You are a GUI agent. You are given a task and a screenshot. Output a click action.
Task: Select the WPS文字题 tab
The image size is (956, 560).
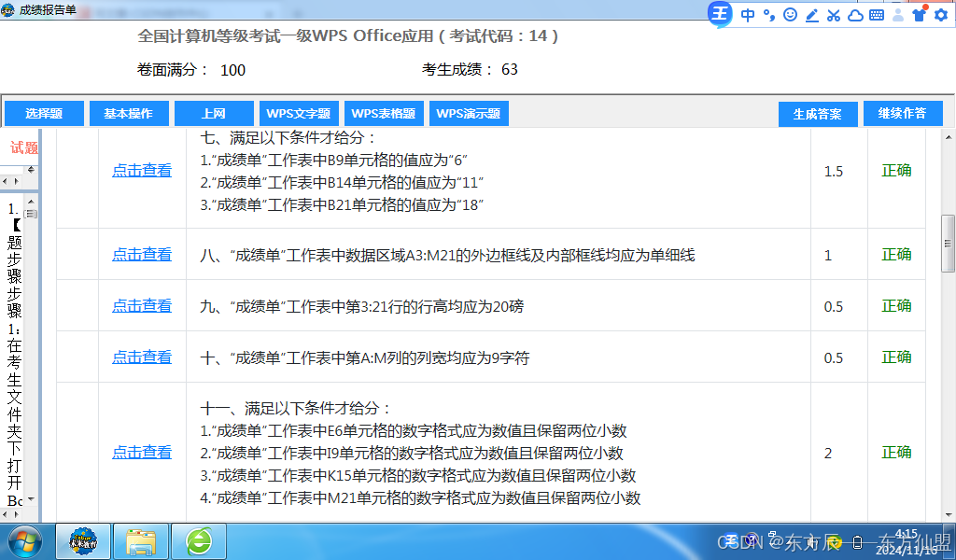(299, 113)
